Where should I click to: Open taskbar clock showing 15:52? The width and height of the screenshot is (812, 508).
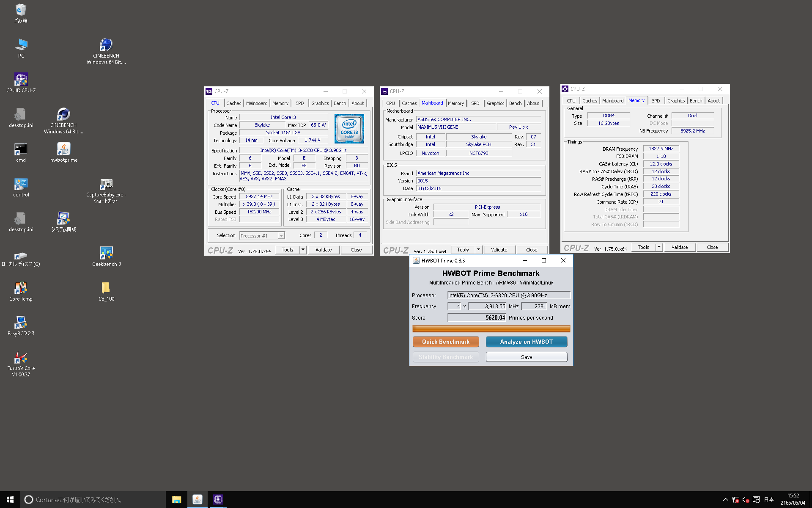point(793,500)
